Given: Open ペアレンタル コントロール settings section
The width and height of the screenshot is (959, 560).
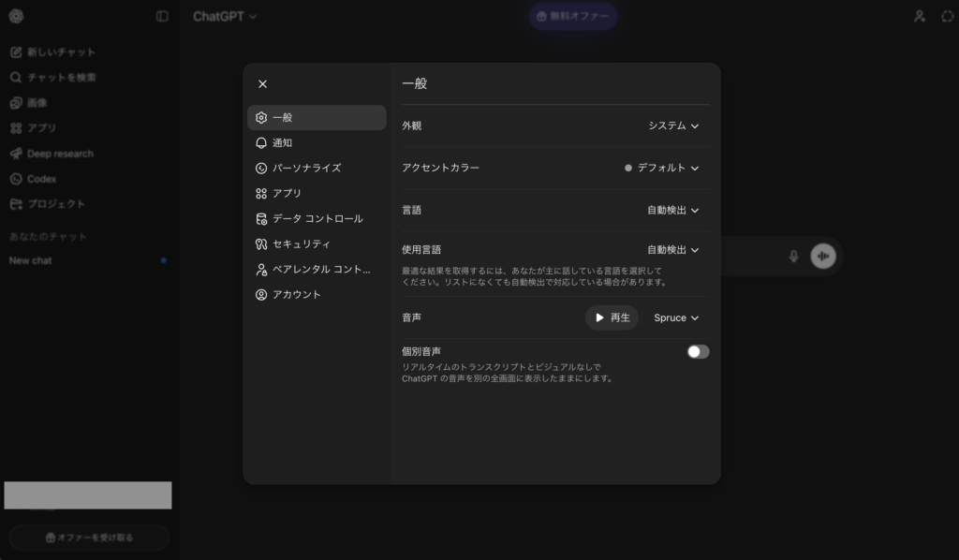Looking at the screenshot, I should click(320, 270).
